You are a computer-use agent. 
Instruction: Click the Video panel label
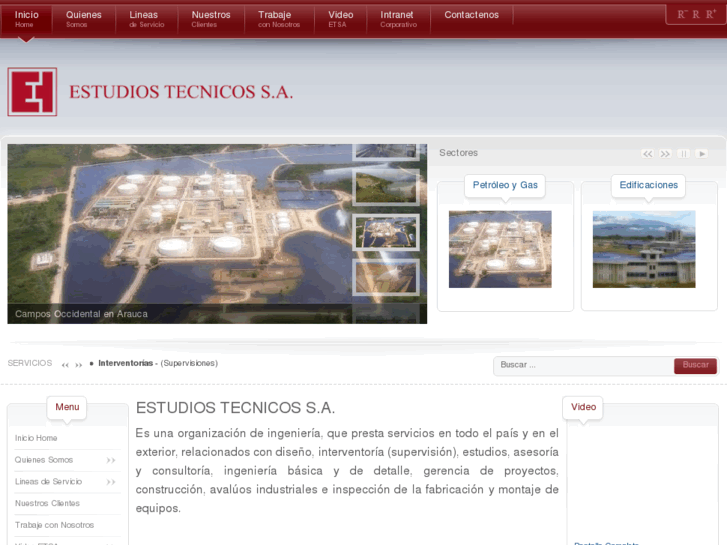click(x=583, y=407)
